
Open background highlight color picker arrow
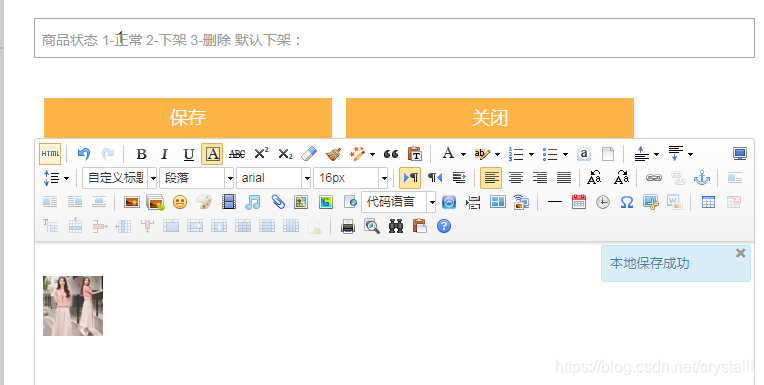pos(497,154)
